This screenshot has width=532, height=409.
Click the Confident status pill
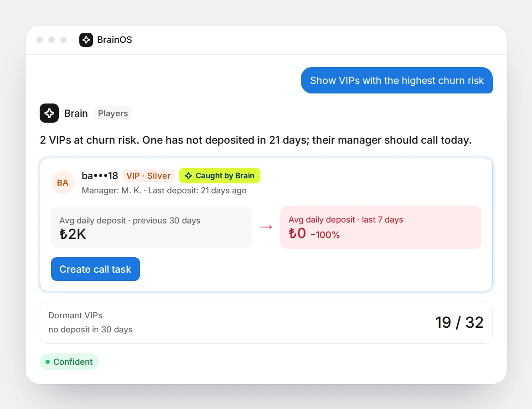tap(69, 362)
